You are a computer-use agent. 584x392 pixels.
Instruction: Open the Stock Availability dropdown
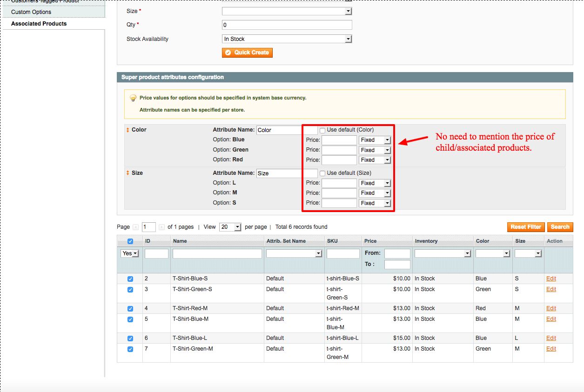[x=287, y=39]
